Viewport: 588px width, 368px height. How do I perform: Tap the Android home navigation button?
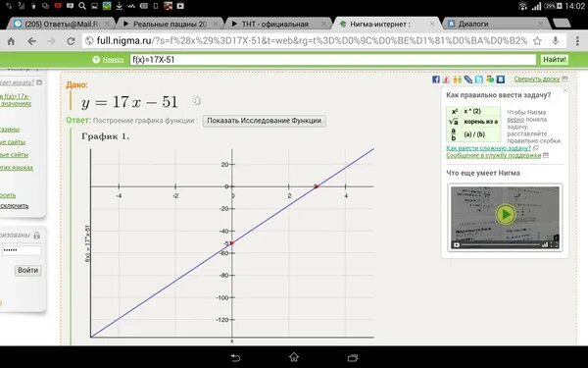[x=294, y=357]
